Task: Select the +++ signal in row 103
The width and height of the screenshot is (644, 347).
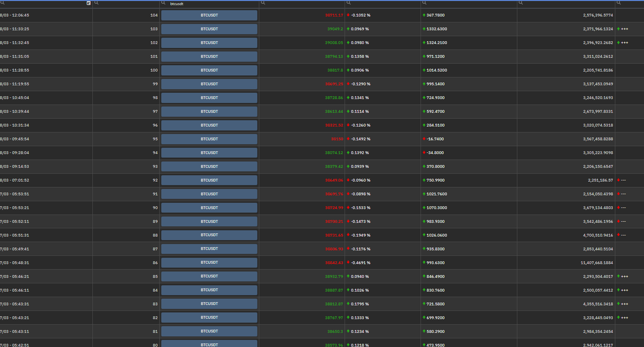Action: coord(623,29)
